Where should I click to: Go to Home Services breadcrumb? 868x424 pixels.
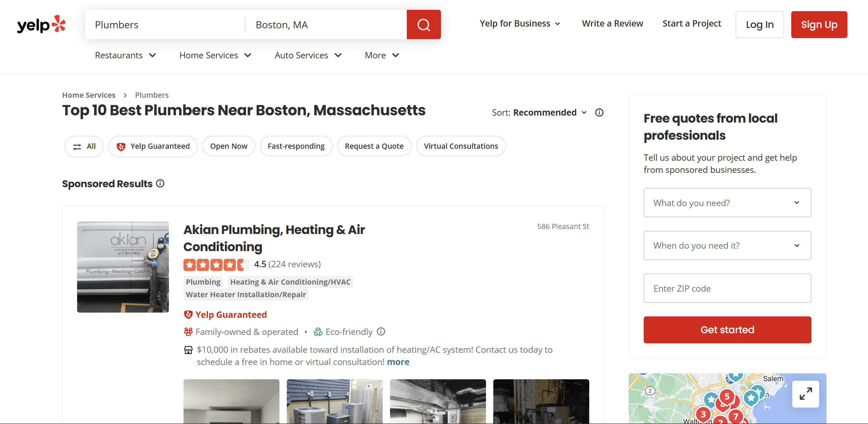pyautogui.click(x=89, y=95)
